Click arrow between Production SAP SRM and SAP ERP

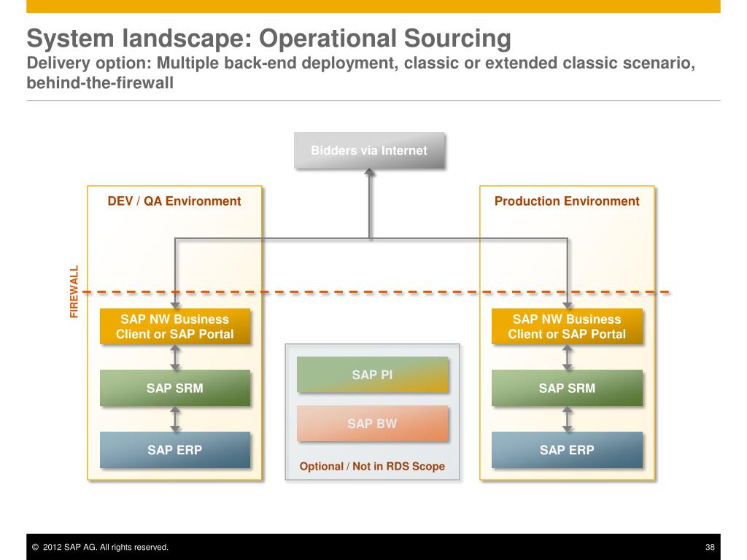click(568, 419)
